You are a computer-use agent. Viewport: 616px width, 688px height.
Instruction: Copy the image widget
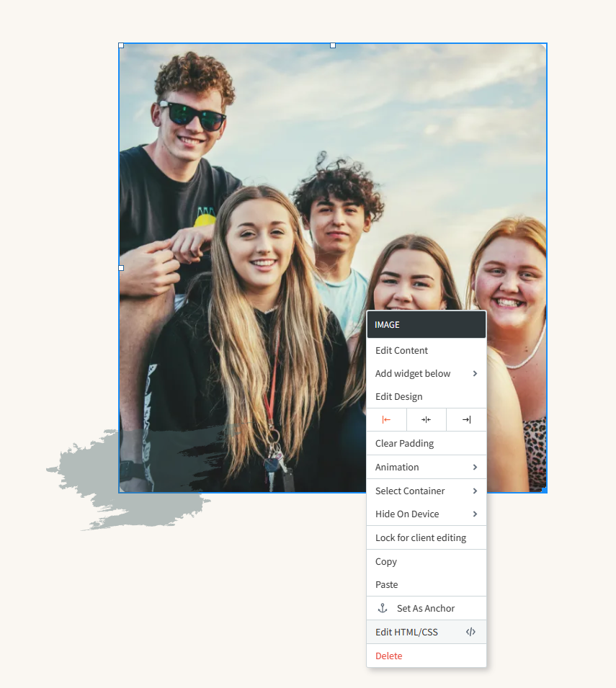[385, 561]
